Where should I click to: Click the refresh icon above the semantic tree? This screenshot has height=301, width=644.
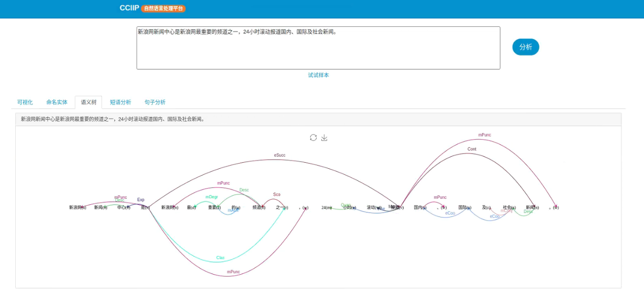coord(313,138)
